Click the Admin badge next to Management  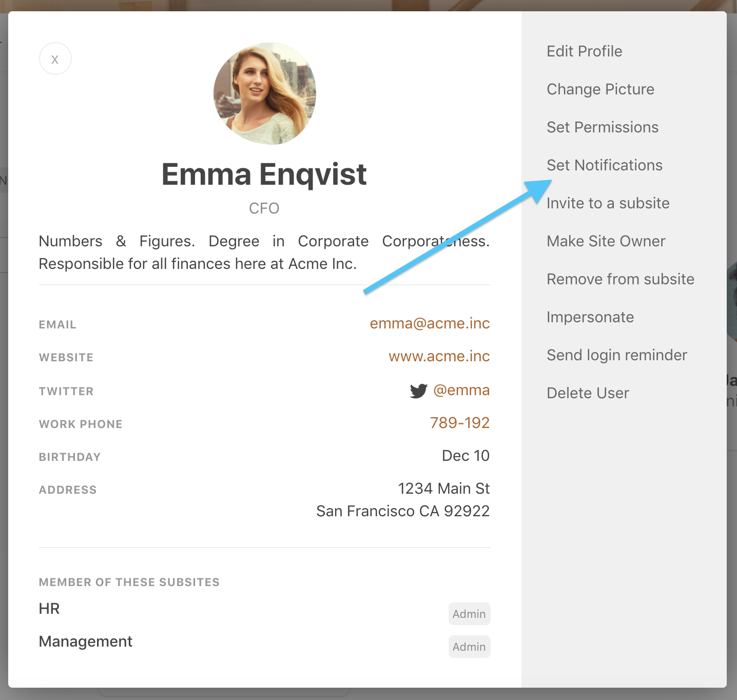(x=469, y=647)
